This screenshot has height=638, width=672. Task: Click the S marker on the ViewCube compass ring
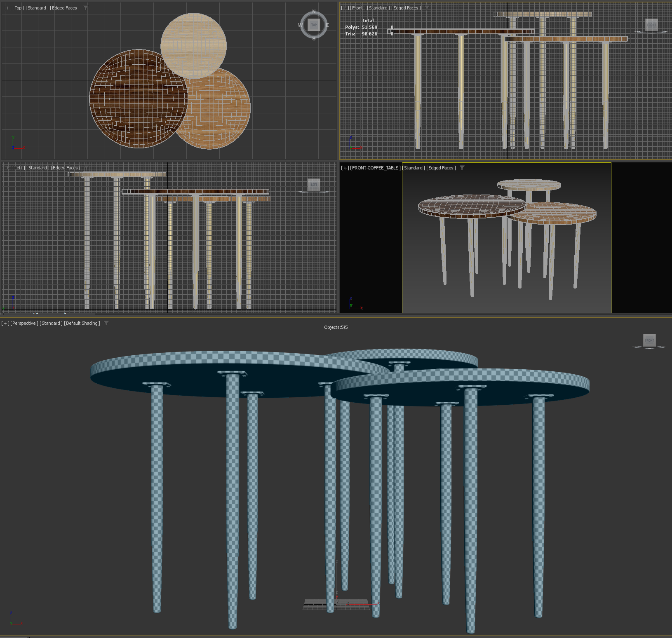pos(314,38)
